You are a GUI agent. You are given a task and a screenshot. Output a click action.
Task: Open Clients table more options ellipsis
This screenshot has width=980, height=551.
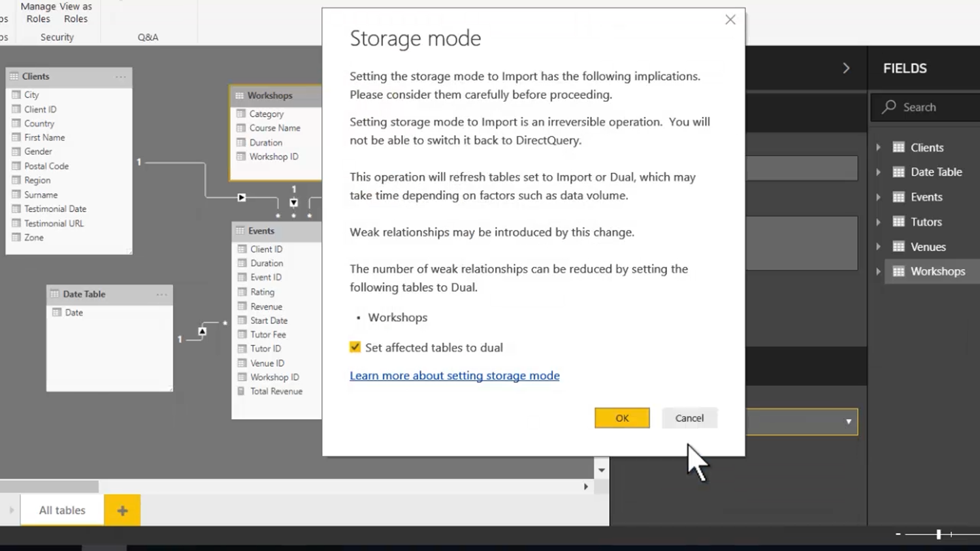click(121, 77)
